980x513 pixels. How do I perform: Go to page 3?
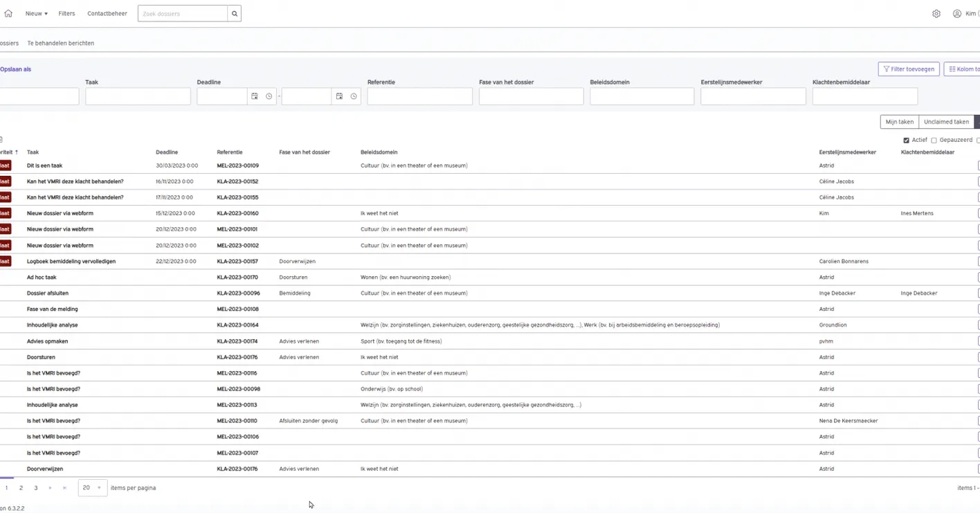click(36, 488)
